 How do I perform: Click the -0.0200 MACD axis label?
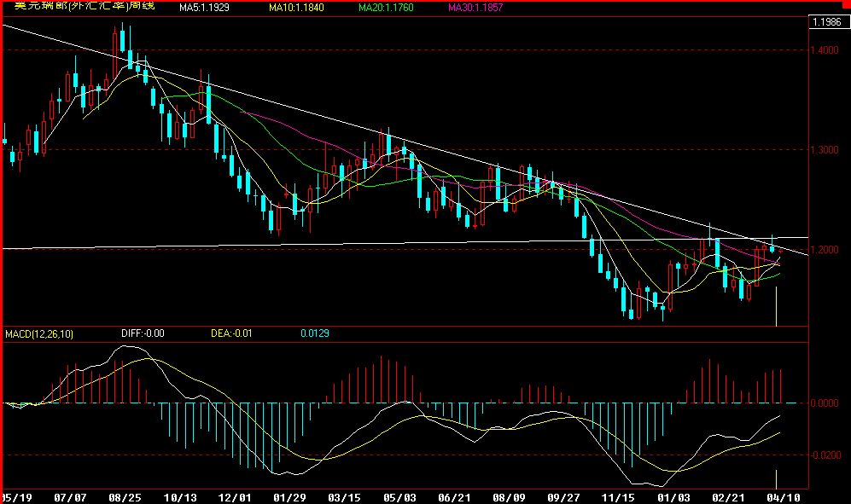point(825,456)
